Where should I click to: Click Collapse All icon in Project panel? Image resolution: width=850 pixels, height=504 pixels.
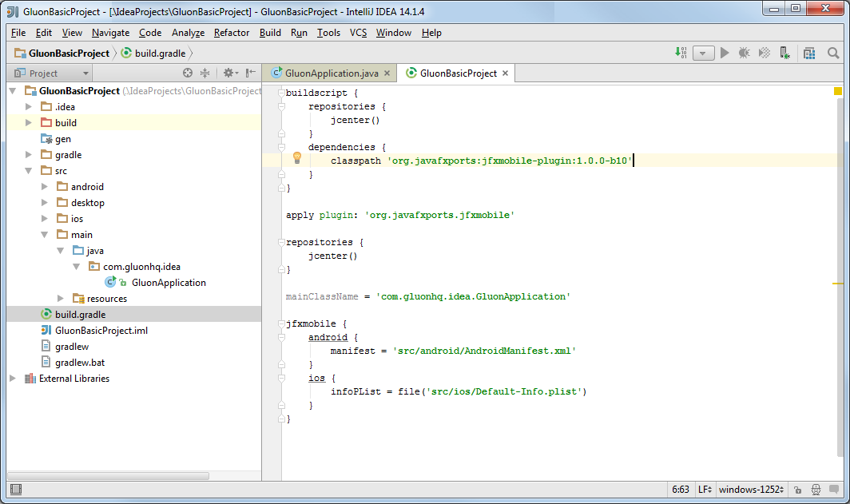point(205,73)
